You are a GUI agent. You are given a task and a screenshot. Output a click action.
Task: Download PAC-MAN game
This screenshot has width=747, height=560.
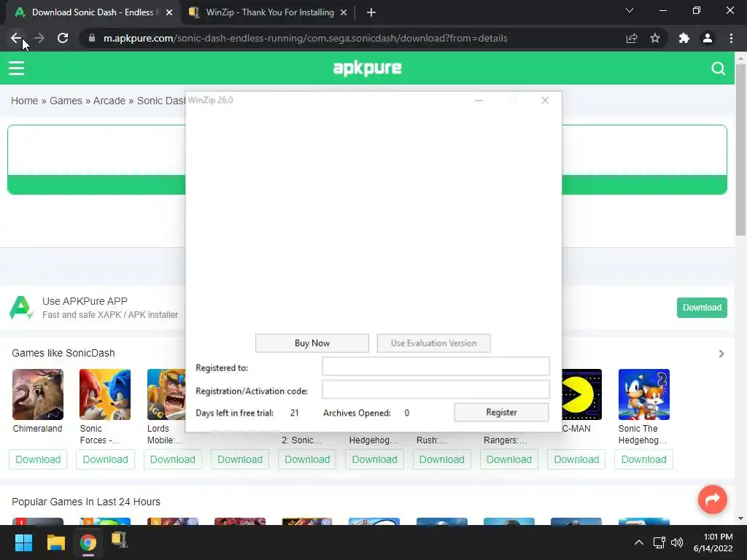pyautogui.click(x=576, y=459)
